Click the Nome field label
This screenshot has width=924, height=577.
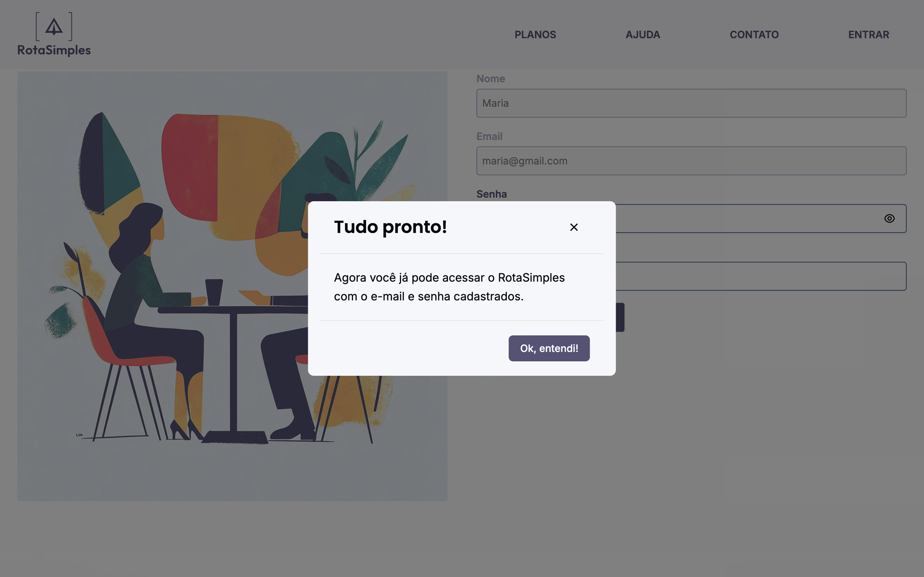491,79
